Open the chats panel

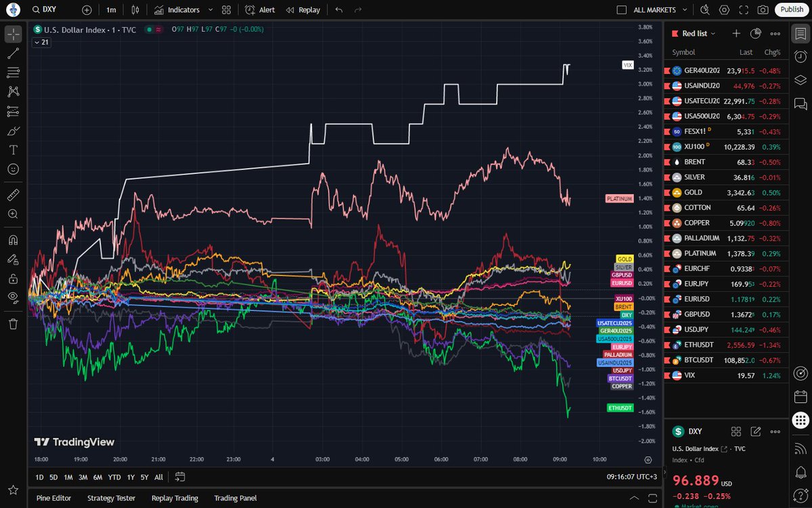click(x=800, y=103)
